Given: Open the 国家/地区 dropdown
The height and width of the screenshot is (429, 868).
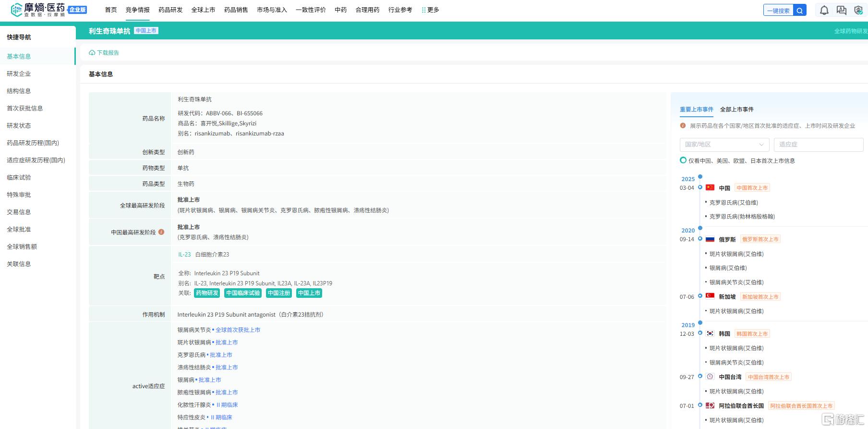Looking at the screenshot, I should point(724,145).
